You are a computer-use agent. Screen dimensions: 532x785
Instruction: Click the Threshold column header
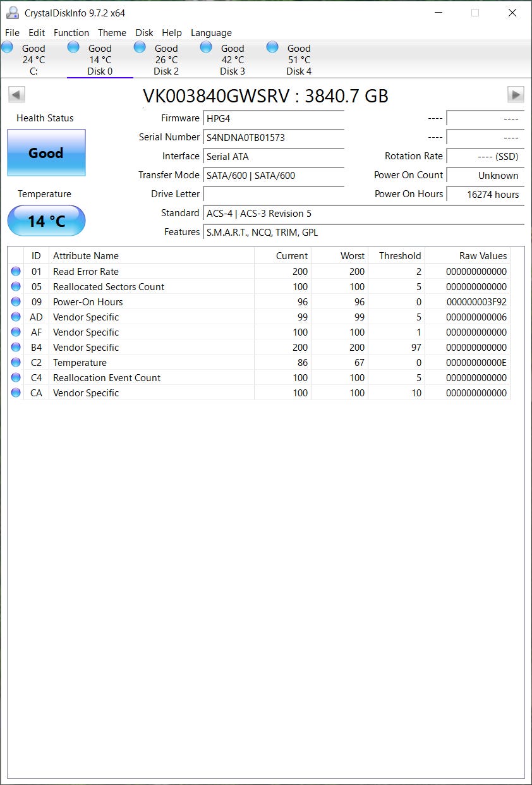click(x=396, y=256)
